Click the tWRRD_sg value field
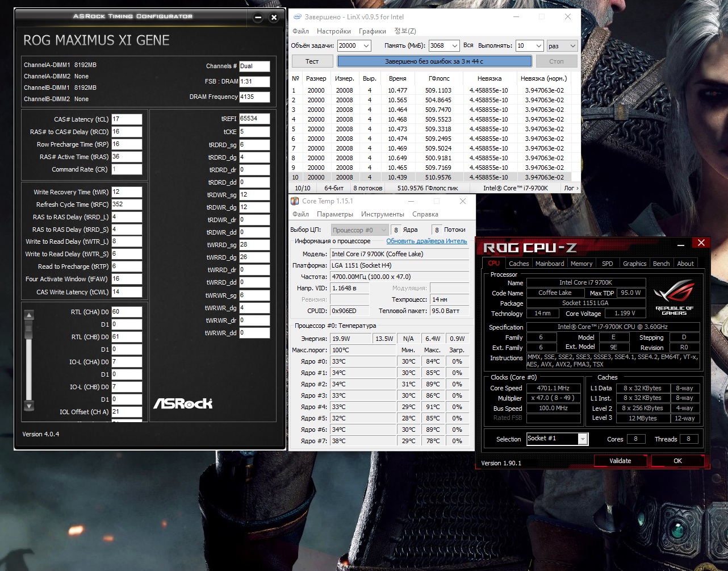This screenshot has height=571, width=728. point(254,245)
